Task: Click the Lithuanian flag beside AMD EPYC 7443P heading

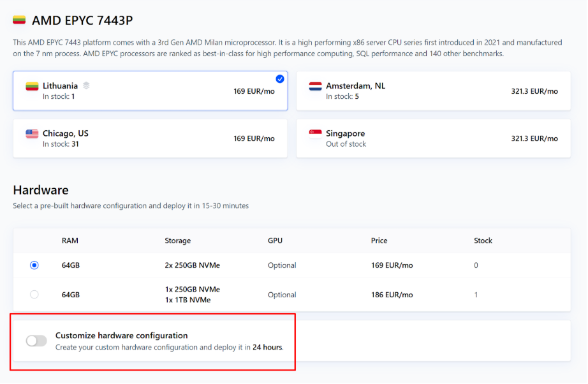Action: pos(19,20)
